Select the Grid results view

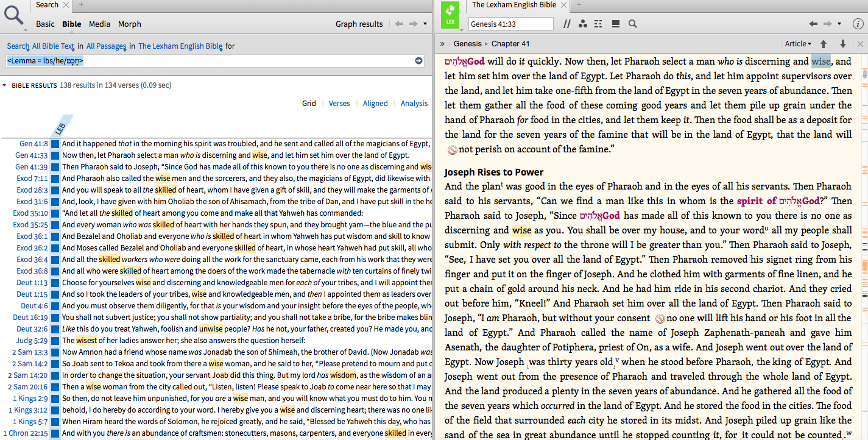tap(309, 104)
